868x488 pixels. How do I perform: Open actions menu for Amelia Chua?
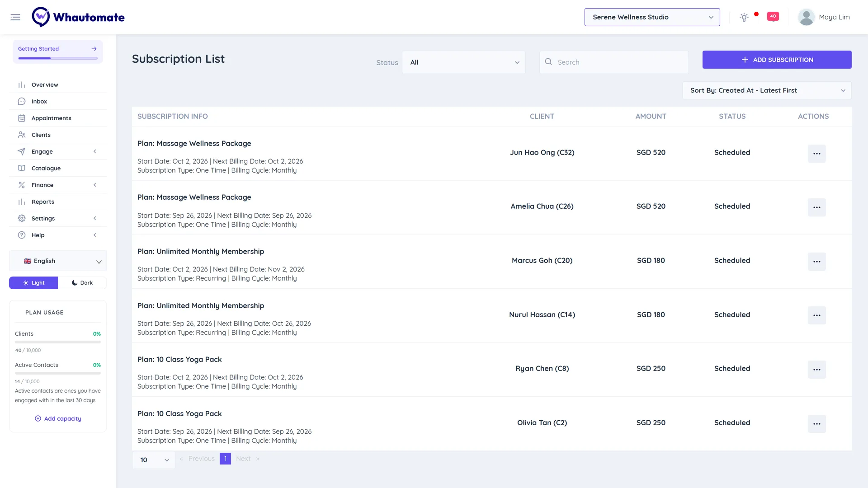816,207
